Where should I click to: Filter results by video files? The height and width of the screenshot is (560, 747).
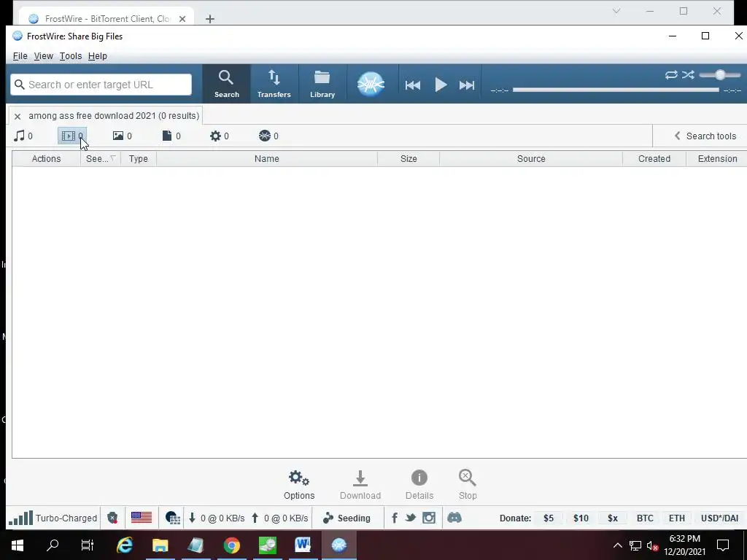72,136
